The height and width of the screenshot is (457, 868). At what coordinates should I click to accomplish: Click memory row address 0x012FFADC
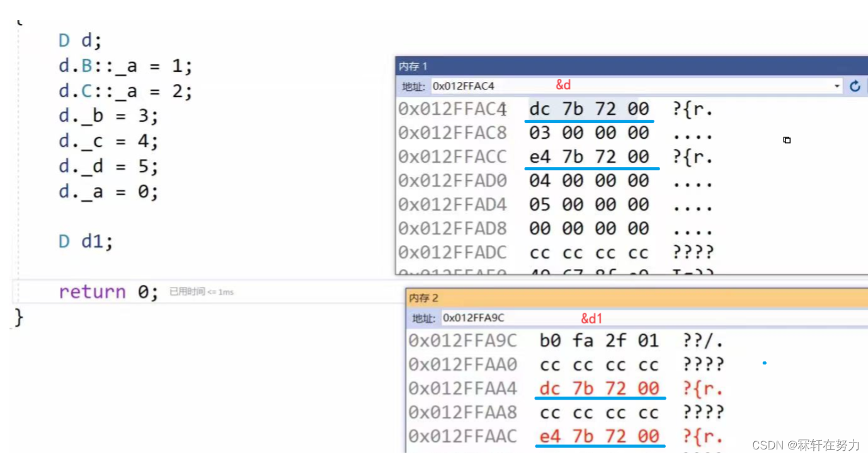coord(452,253)
